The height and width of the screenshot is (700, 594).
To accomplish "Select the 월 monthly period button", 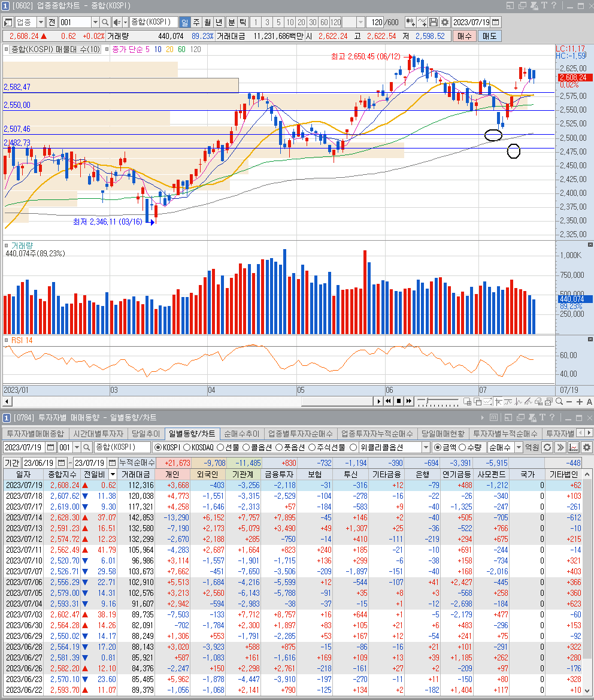I will 208,22.
